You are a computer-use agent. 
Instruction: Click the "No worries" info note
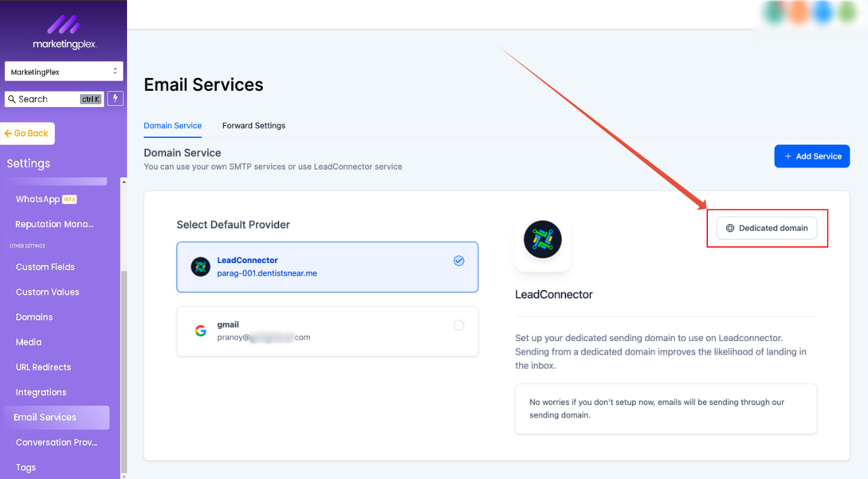click(666, 408)
